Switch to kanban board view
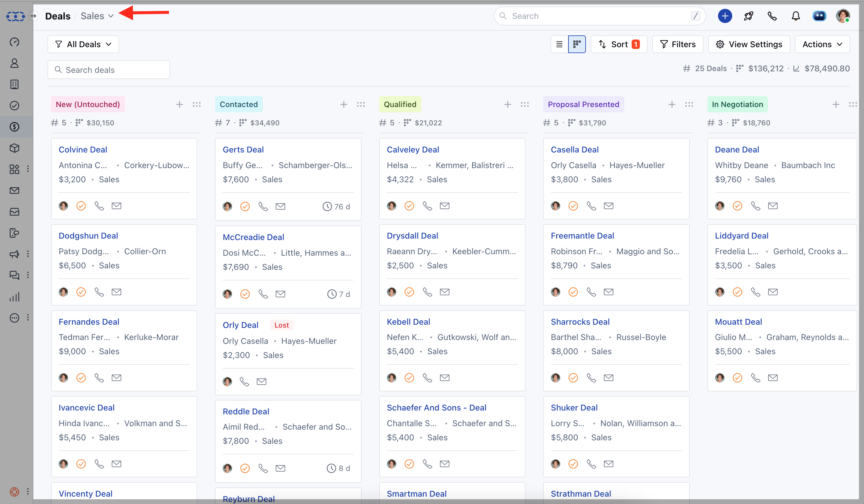 coord(577,44)
